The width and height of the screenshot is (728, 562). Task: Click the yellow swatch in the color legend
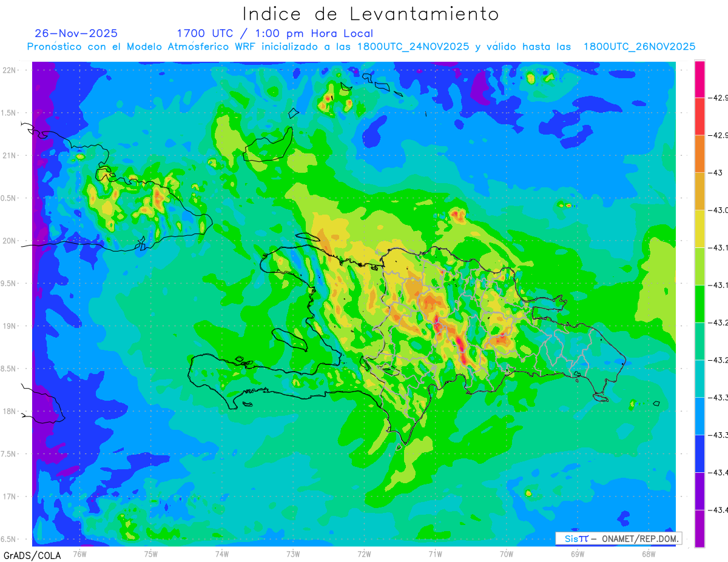click(699, 229)
